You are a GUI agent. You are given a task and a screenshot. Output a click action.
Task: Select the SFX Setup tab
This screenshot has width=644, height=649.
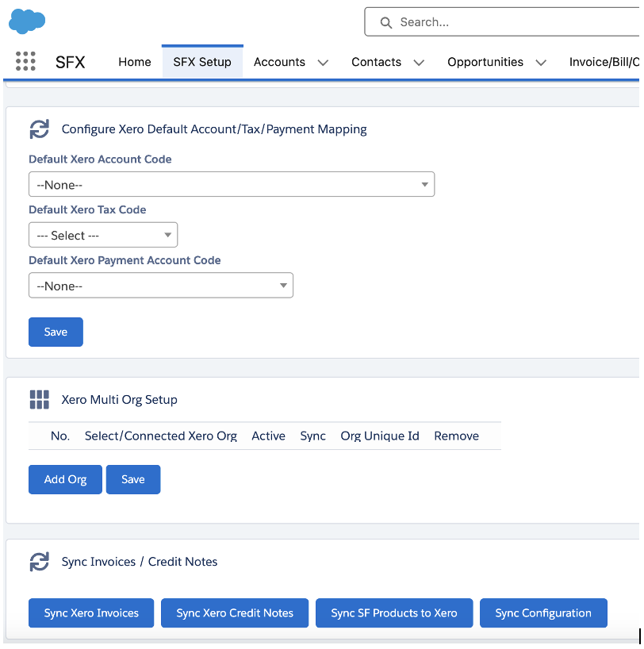pos(202,62)
